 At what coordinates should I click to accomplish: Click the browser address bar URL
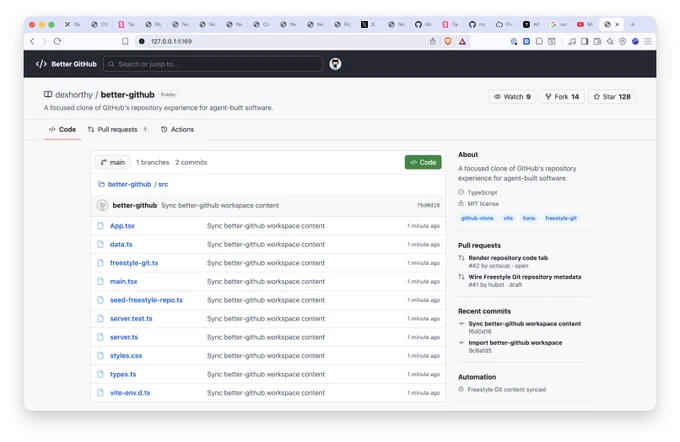[171, 41]
